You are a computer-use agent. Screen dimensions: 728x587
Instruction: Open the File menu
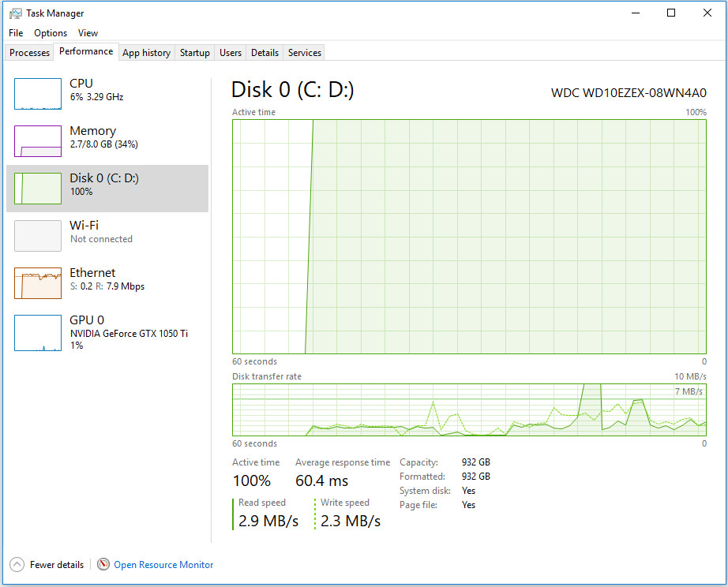click(x=16, y=33)
